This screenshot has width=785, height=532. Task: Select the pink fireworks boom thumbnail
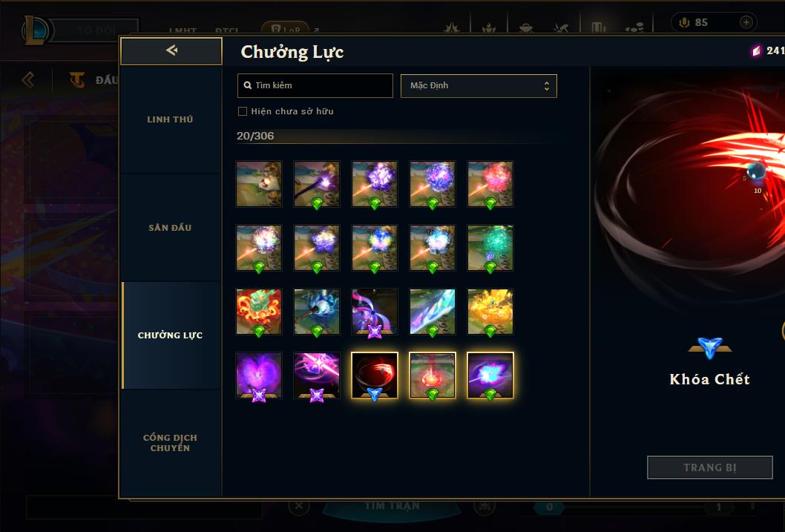[490, 184]
